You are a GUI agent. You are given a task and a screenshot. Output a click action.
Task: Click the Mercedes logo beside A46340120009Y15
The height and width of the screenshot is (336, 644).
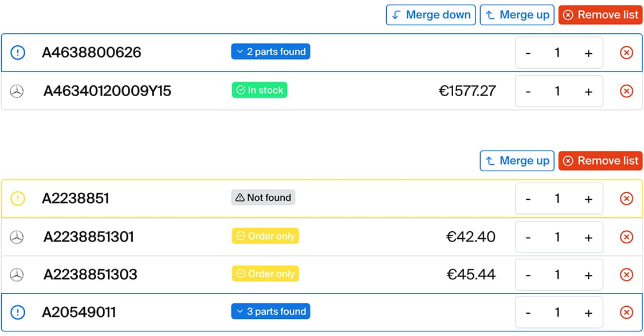point(17,91)
